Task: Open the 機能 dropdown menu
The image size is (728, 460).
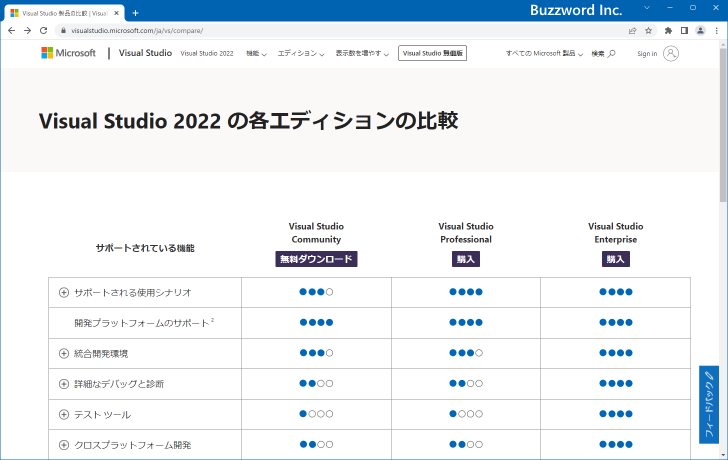Action: coord(256,53)
